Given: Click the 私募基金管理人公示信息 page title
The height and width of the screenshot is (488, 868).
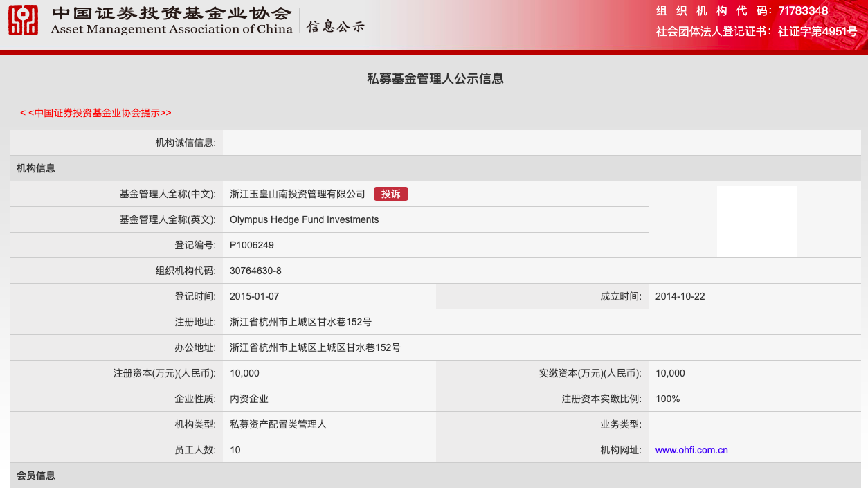Looking at the screenshot, I should (435, 79).
